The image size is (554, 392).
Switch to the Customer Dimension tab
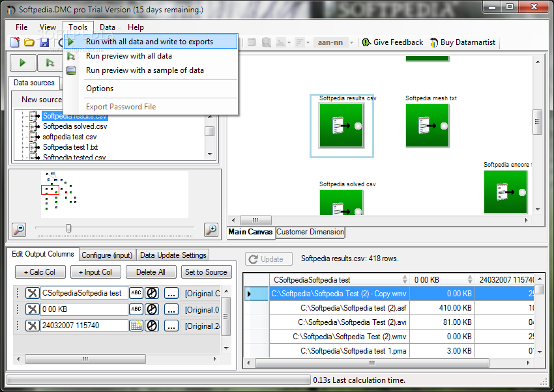(310, 232)
